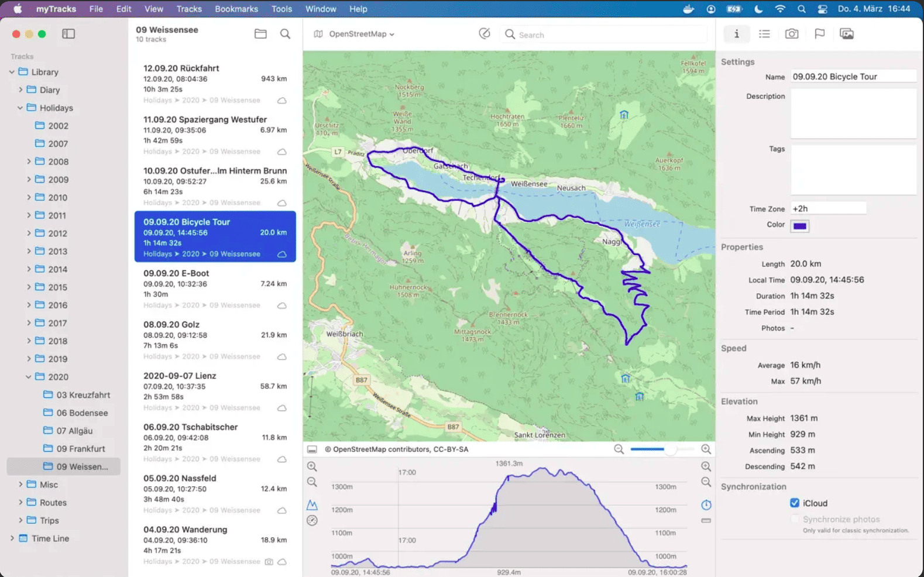Zoom in the map with the plus magnifier
Viewport: 924px width, 577px height.
[706, 449]
